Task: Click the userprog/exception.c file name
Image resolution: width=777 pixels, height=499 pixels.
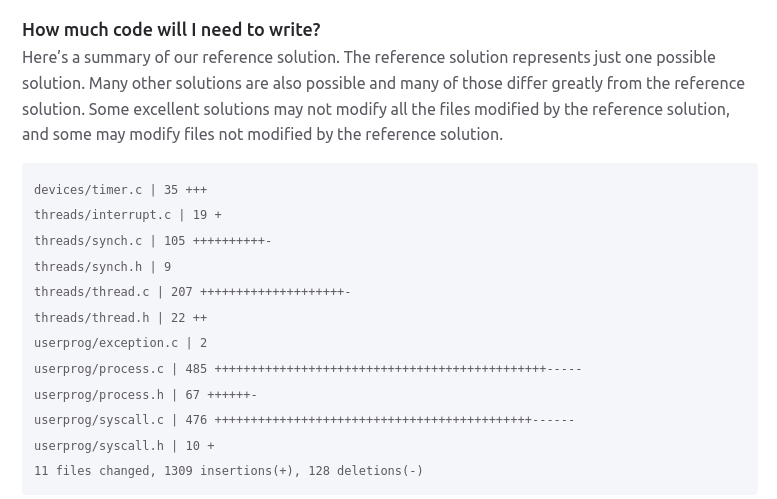Action: coord(106,343)
